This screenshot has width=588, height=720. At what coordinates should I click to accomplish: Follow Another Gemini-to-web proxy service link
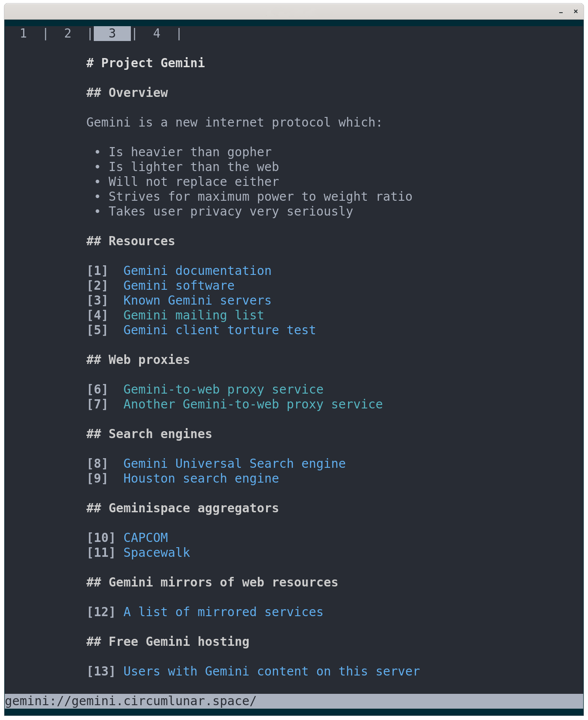click(x=253, y=405)
